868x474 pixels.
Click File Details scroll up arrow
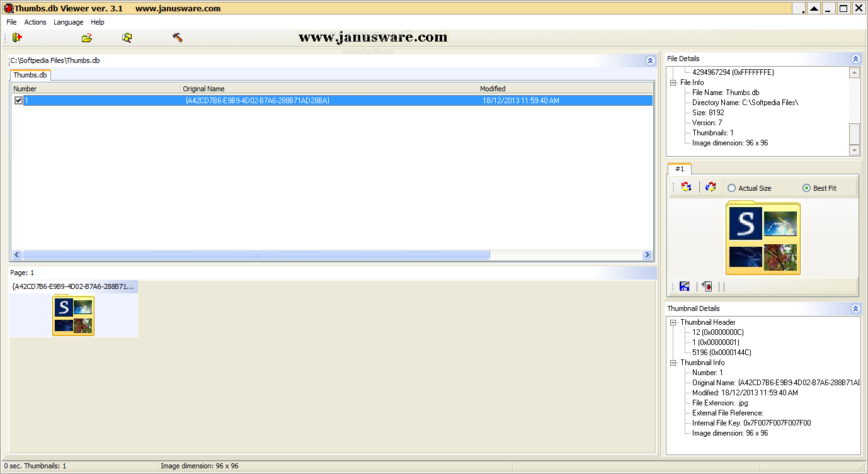854,72
